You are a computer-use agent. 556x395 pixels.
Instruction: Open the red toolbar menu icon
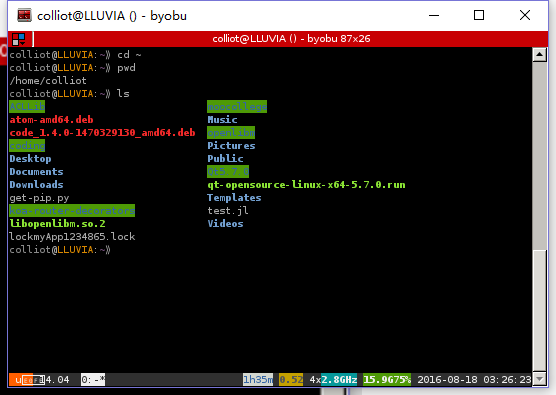pos(18,39)
